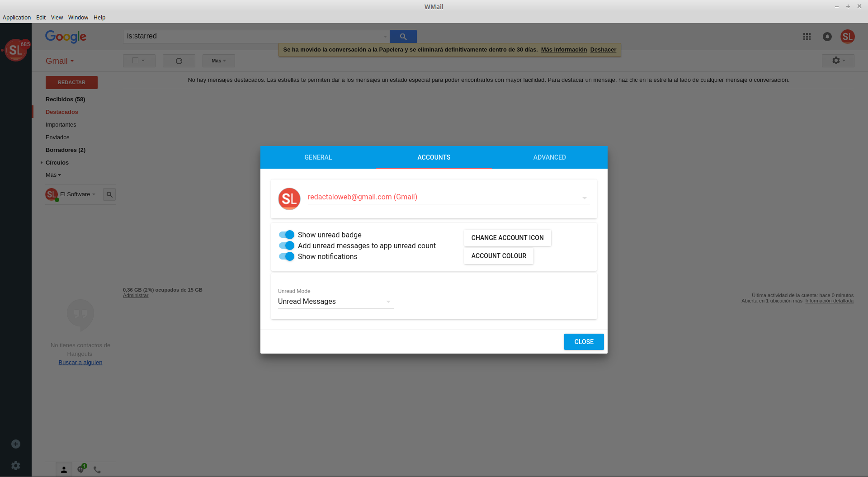Viewport: 868px width, 477px height.
Task: Open WMail settings gear in left dock
Action: (x=15, y=465)
